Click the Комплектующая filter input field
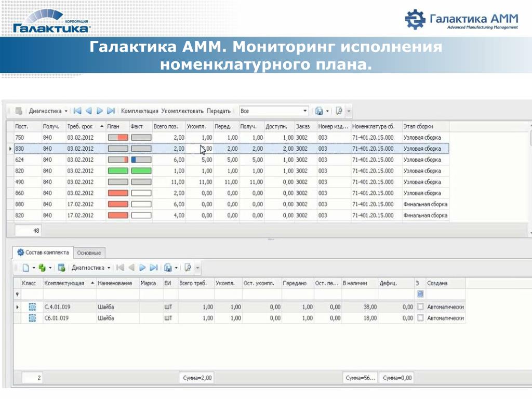This screenshot has height=399, width=532. tap(70, 295)
